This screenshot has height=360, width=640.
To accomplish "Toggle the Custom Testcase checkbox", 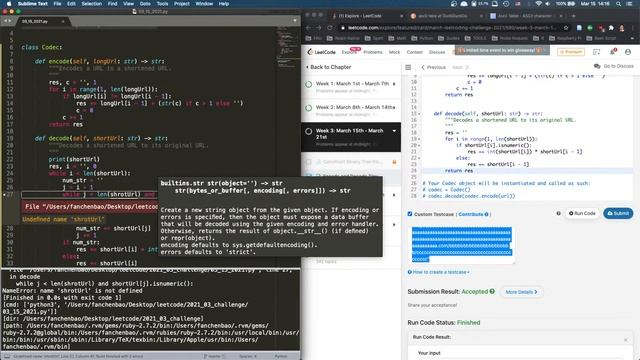I will [x=410, y=214].
